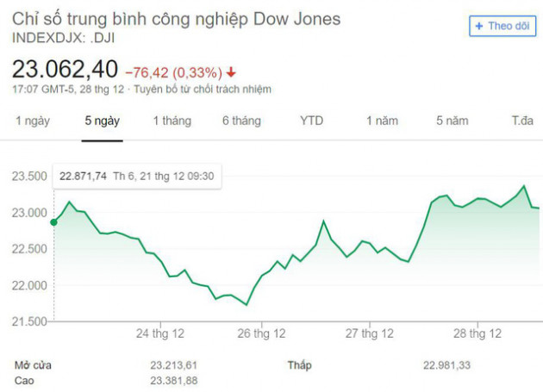Click the red down arrow icon

[232, 72]
